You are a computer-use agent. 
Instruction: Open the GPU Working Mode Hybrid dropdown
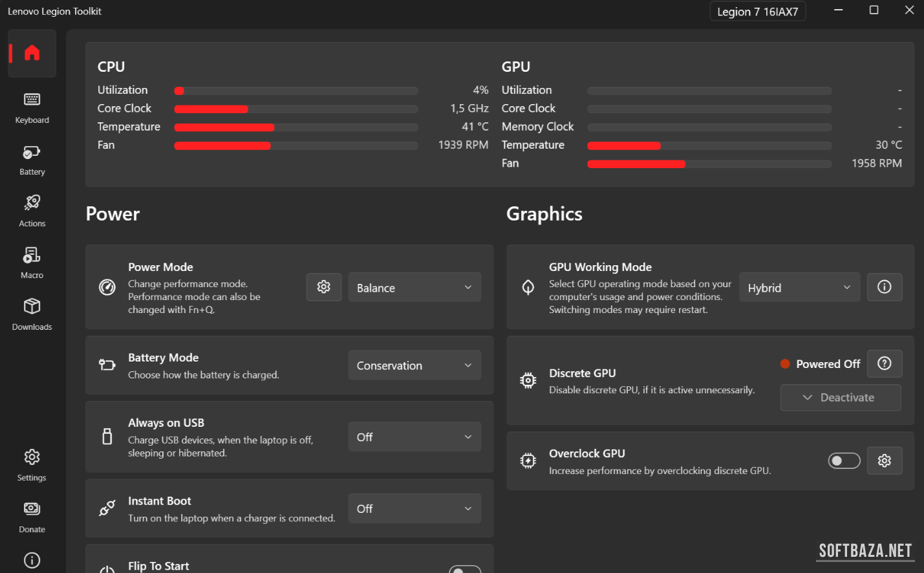[x=799, y=287]
